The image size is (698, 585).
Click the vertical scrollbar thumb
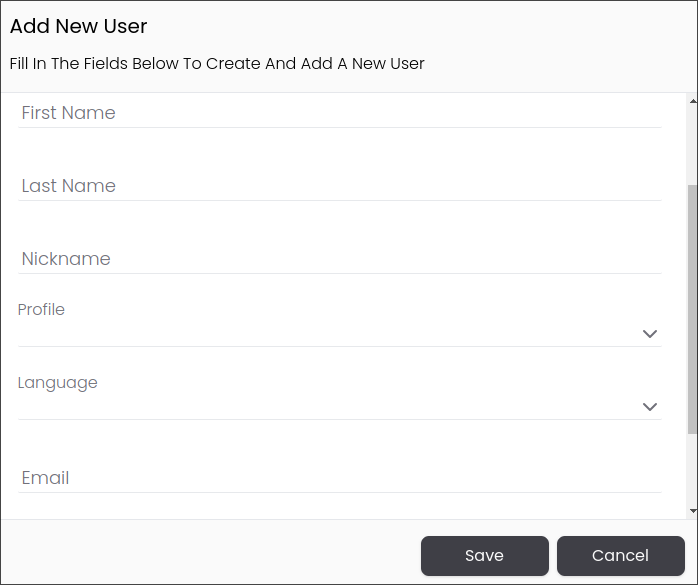click(x=693, y=309)
